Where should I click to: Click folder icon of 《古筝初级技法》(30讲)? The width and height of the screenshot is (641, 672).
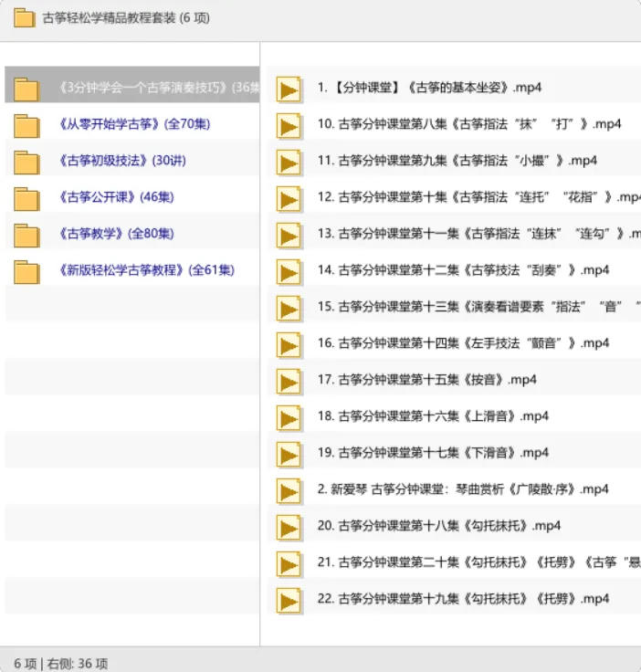(x=26, y=163)
